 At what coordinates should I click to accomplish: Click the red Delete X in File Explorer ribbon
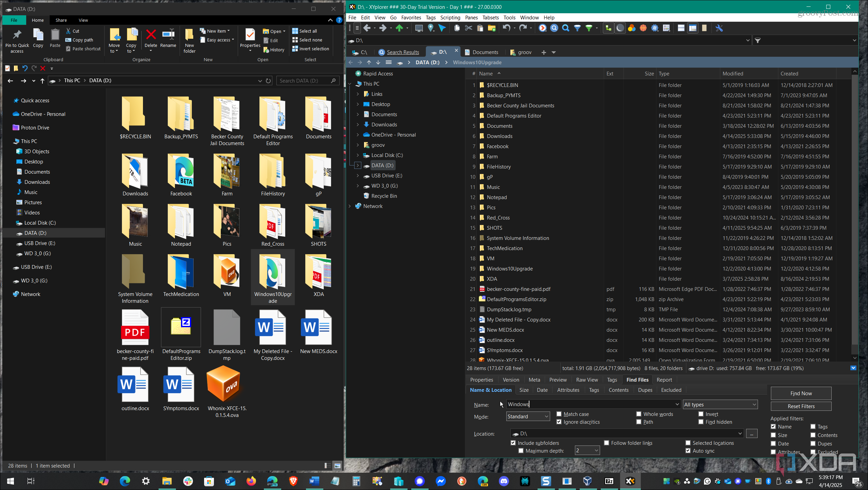pos(151,34)
